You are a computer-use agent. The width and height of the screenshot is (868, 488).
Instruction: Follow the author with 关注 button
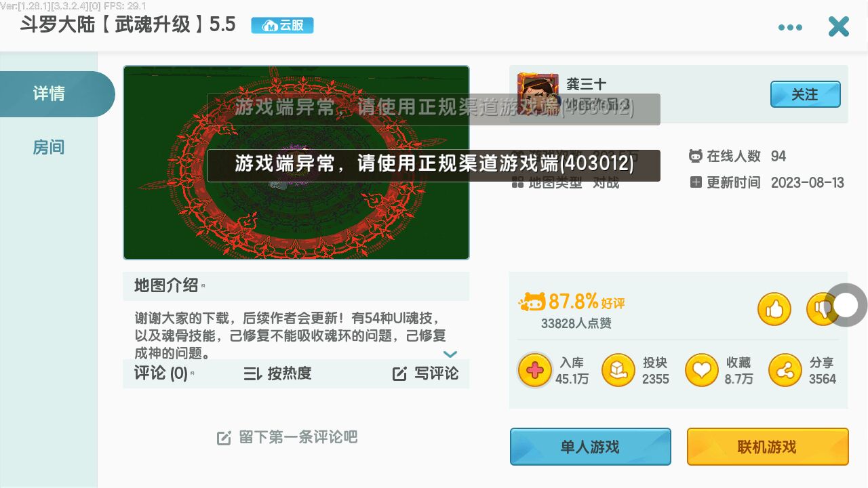coord(805,94)
